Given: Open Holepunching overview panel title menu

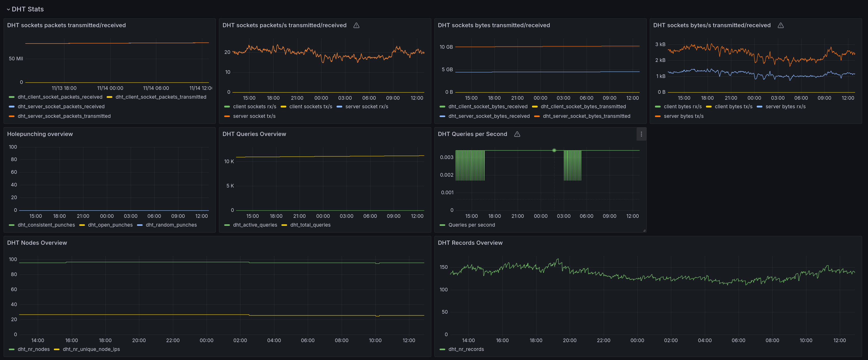Looking at the screenshot, I should (x=40, y=134).
